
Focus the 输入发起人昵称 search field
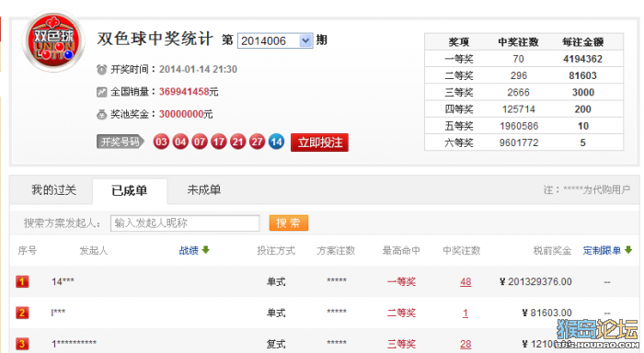[185, 222]
